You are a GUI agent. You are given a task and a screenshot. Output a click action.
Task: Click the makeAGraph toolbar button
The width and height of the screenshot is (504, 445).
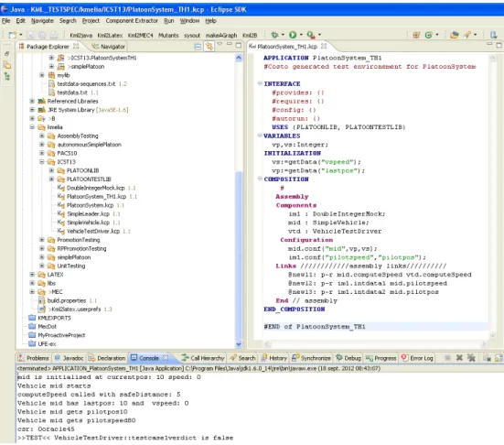(x=221, y=36)
